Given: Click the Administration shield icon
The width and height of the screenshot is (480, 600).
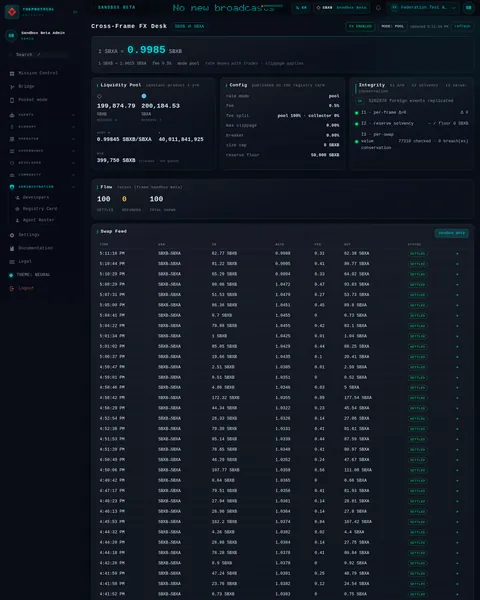Looking at the screenshot, I should (12, 187).
